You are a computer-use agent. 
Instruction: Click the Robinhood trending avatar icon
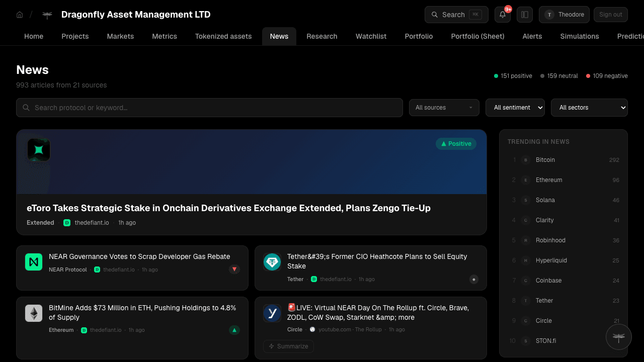[x=526, y=240]
